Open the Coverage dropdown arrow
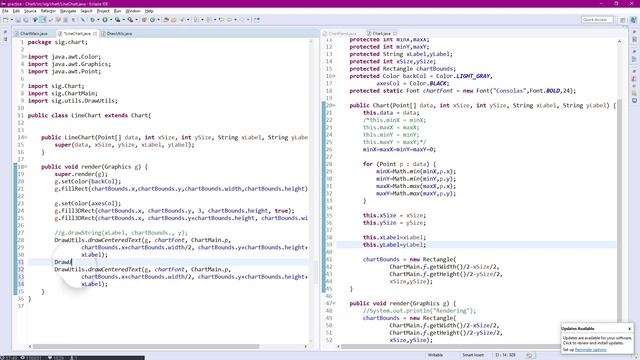Screen dimensions: 640x360 pos(124,20)
